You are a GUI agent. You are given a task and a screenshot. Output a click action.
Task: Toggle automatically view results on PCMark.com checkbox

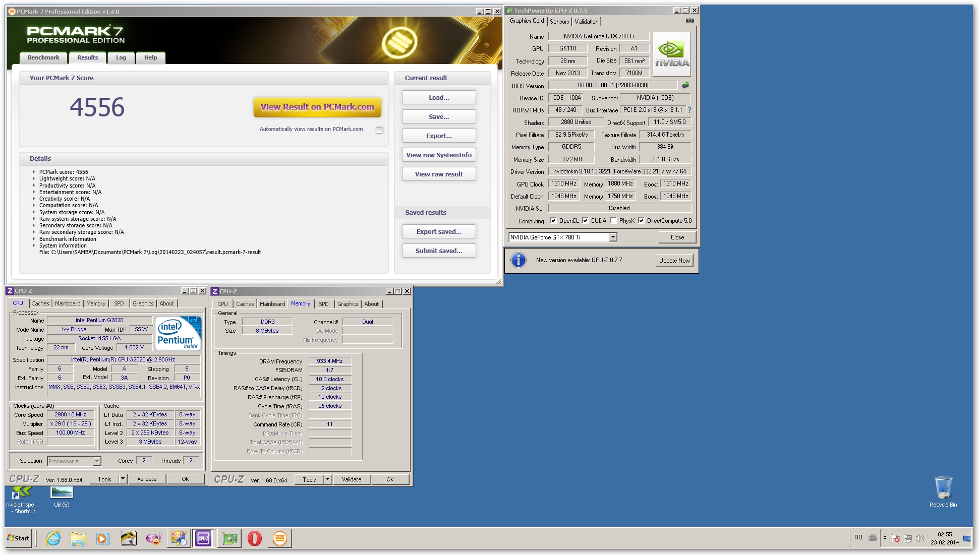coord(379,130)
